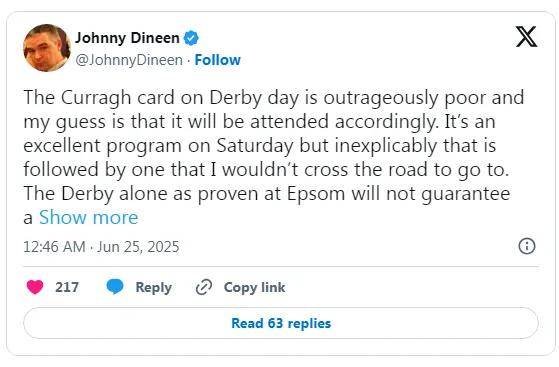The height and width of the screenshot is (367, 559).
Task: Click the 217 likes count
Action: 67,287
